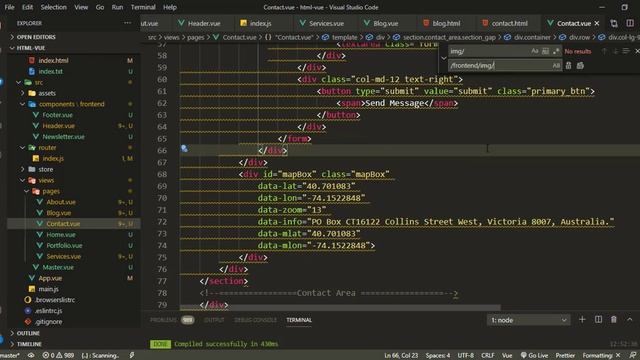Screen dimensions: 640x360
Task: Toggle Match Case in find box
Action: pyautogui.click(x=535, y=51)
